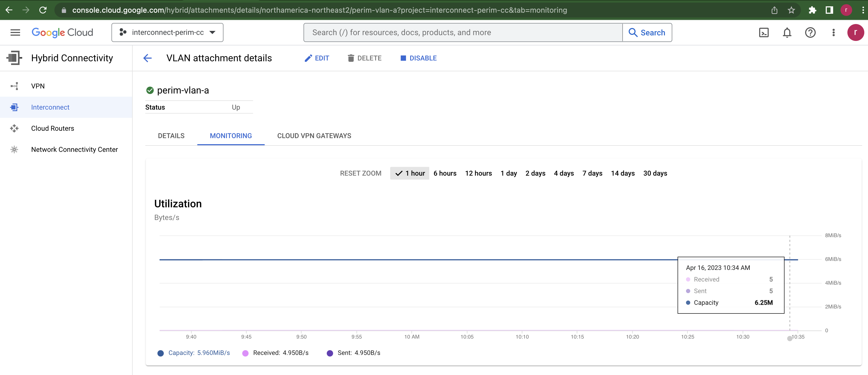Click the RESET ZOOM button
Screen dimensions: 868x375
pos(361,173)
